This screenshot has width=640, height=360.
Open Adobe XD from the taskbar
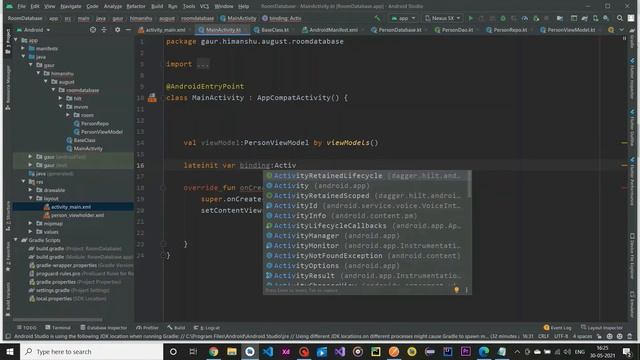pyautogui.click(x=286, y=351)
